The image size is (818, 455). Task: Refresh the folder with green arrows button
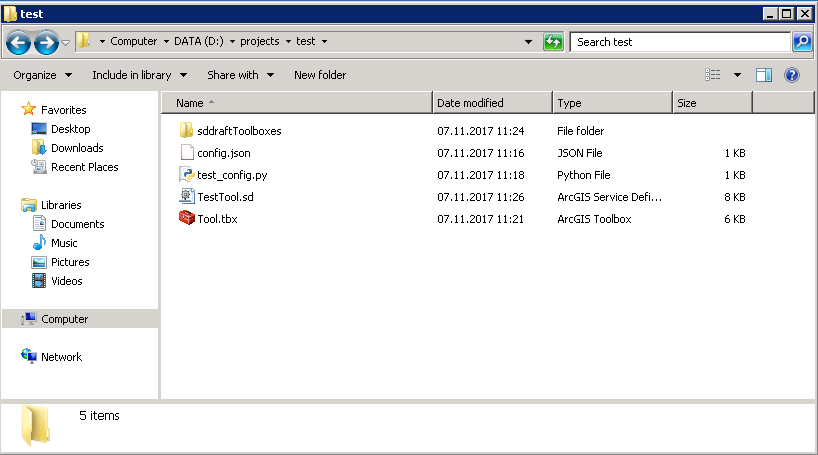pos(553,42)
